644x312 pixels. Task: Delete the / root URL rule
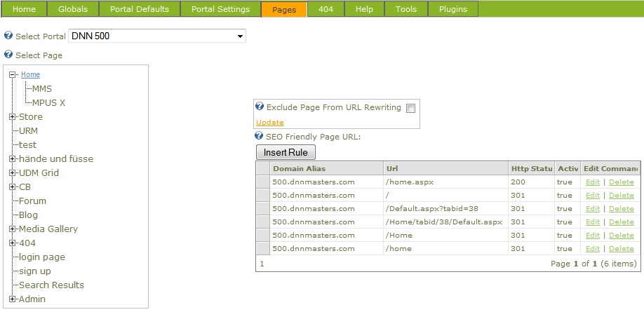click(622, 196)
